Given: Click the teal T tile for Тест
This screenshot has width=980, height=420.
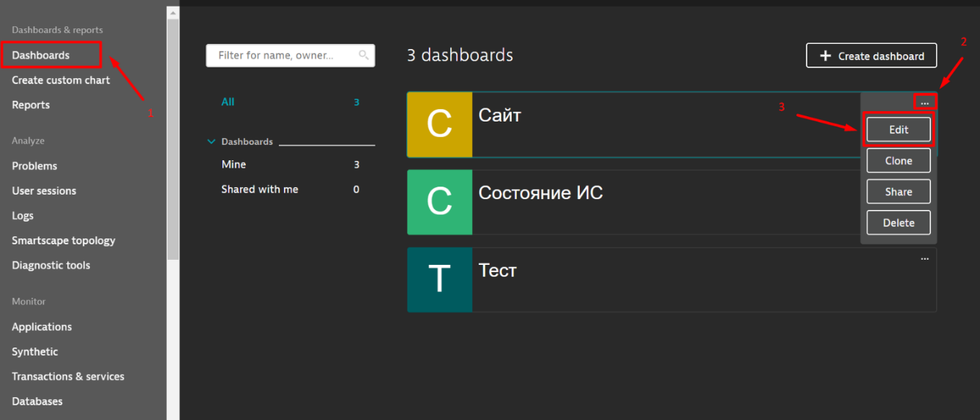Looking at the screenshot, I should tap(439, 280).
